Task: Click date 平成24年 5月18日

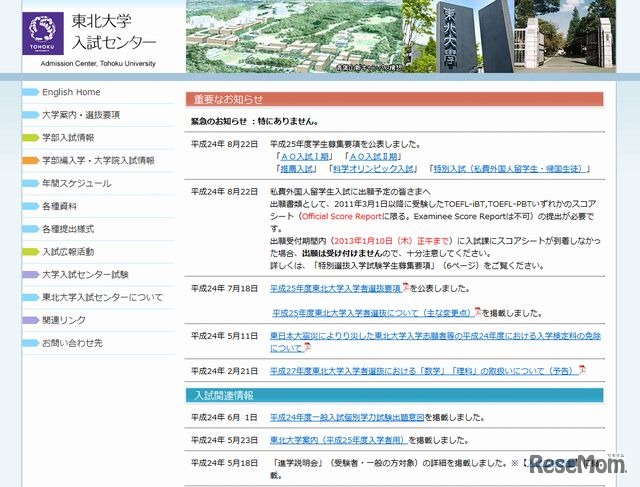Action: tap(224, 463)
